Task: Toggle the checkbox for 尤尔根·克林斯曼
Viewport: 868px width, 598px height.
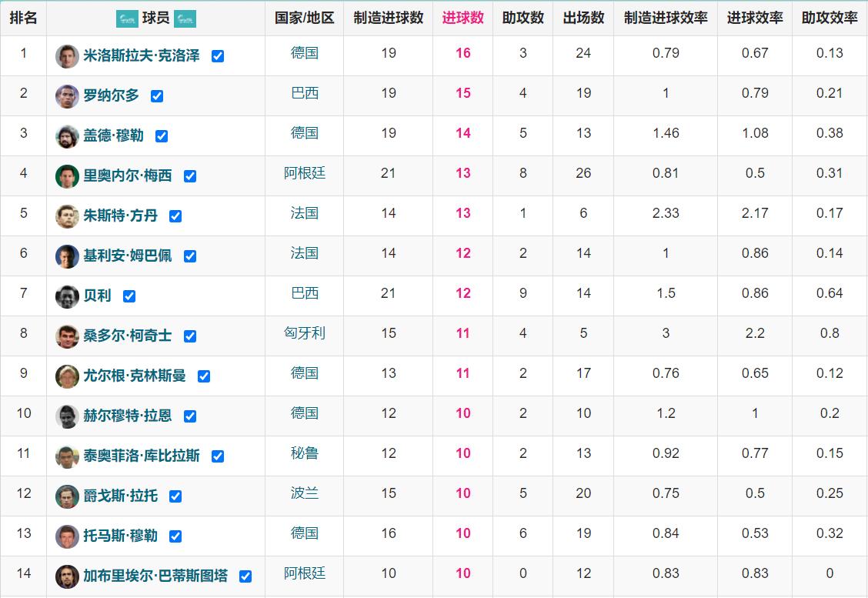Action: [x=204, y=376]
